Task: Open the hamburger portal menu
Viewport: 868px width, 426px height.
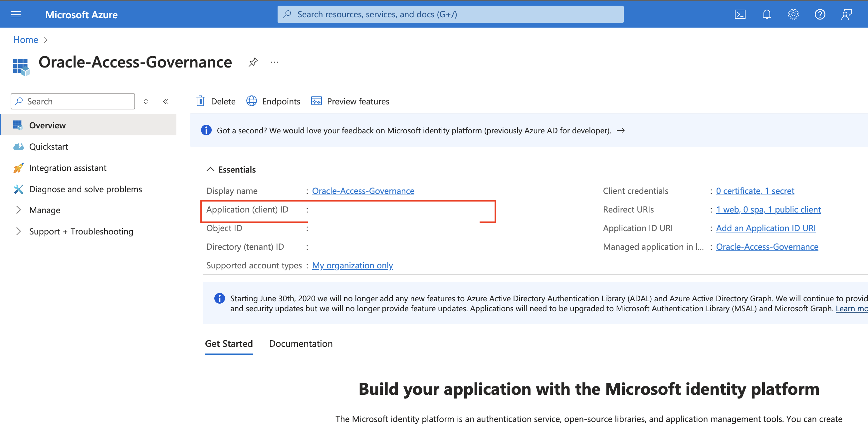Action: pyautogui.click(x=16, y=15)
